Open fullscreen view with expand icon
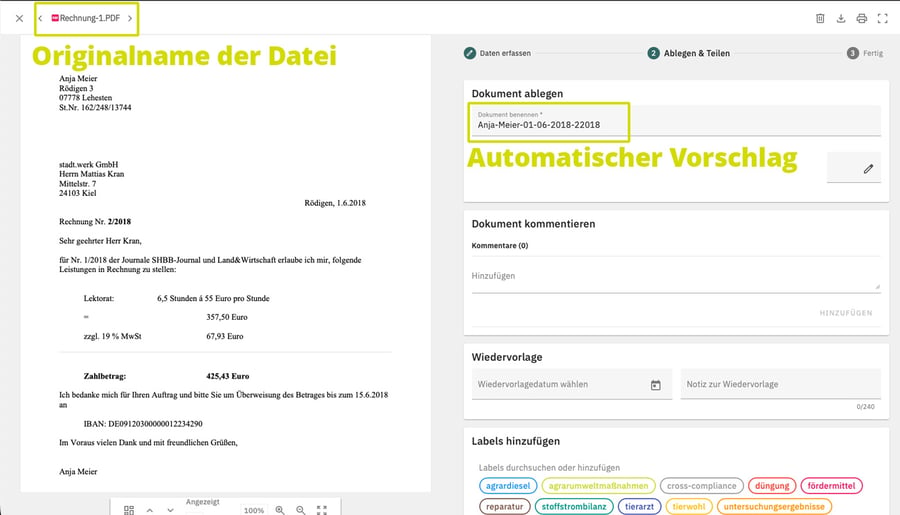The width and height of the screenshot is (900, 515). 883,18
